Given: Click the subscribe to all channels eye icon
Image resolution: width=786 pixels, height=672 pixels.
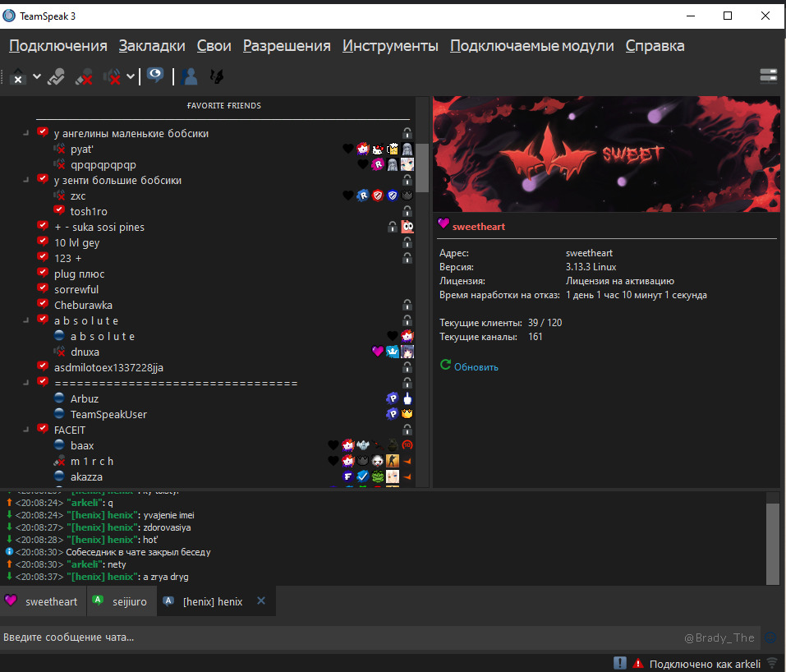Looking at the screenshot, I should (x=154, y=77).
